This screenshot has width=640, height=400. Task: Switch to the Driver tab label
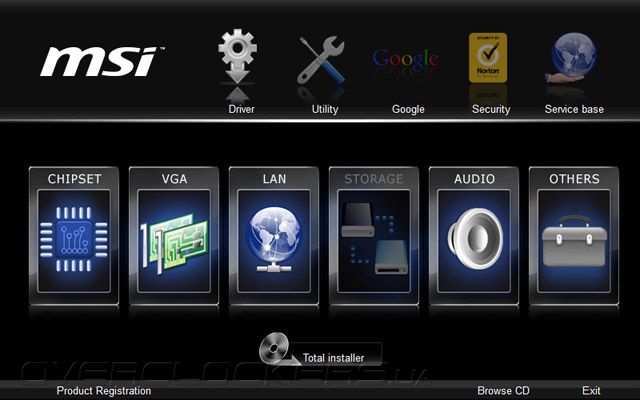pyautogui.click(x=241, y=109)
